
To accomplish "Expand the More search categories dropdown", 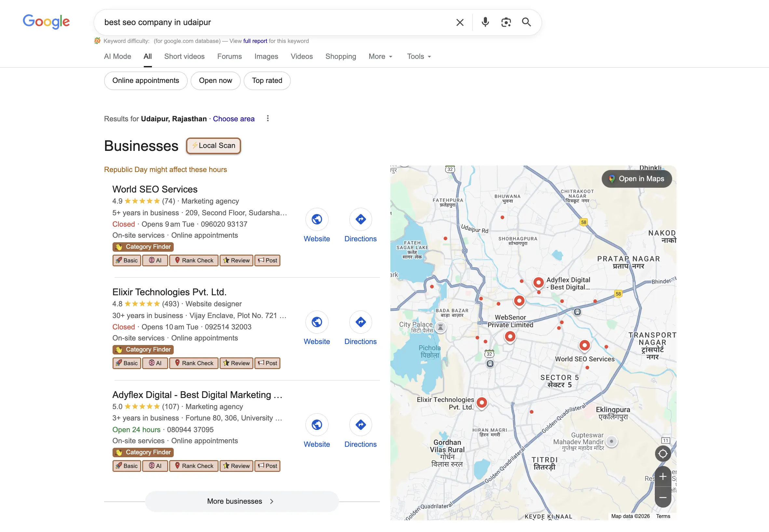I will point(380,57).
